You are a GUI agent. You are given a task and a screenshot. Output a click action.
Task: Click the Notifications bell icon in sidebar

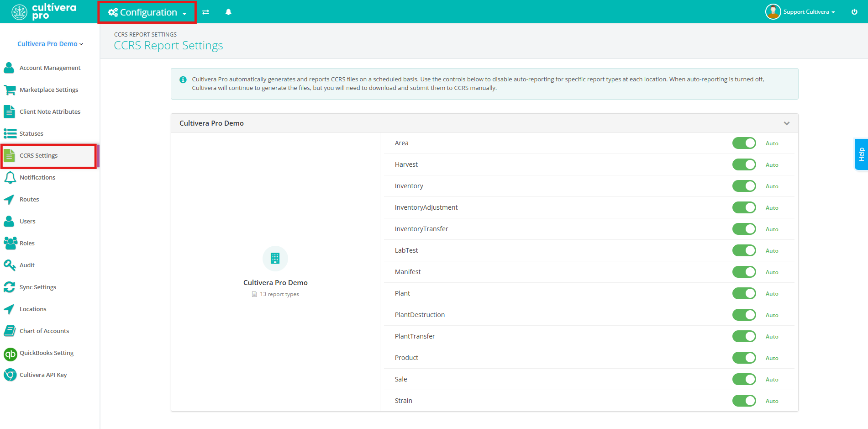pyautogui.click(x=10, y=177)
